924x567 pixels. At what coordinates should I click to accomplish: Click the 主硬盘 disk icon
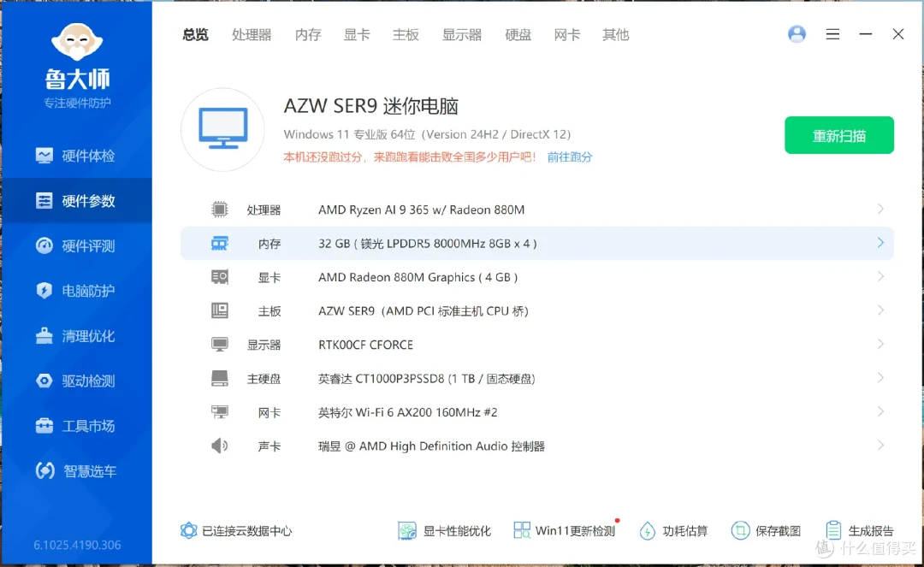220,378
